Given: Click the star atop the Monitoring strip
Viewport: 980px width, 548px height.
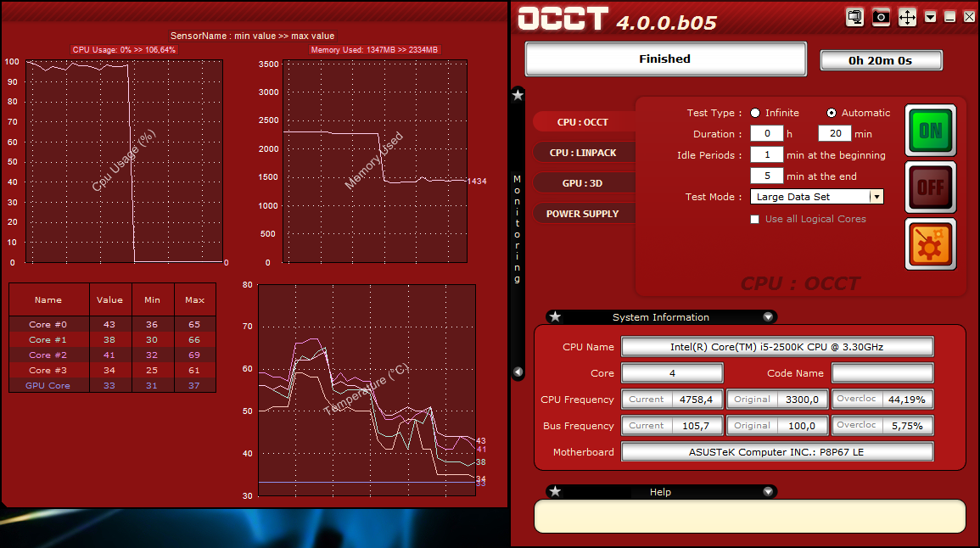Looking at the screenshot, I should [x=518, y=95].
